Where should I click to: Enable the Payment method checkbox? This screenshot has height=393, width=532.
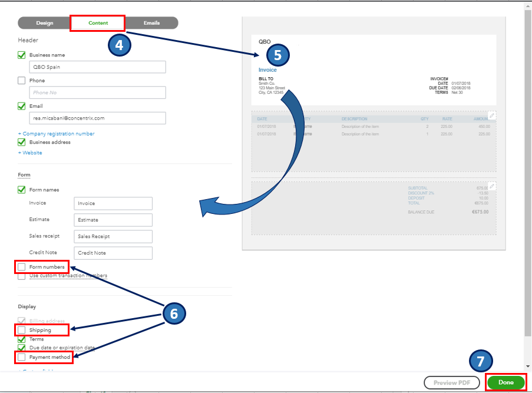[x=22, y=357]
